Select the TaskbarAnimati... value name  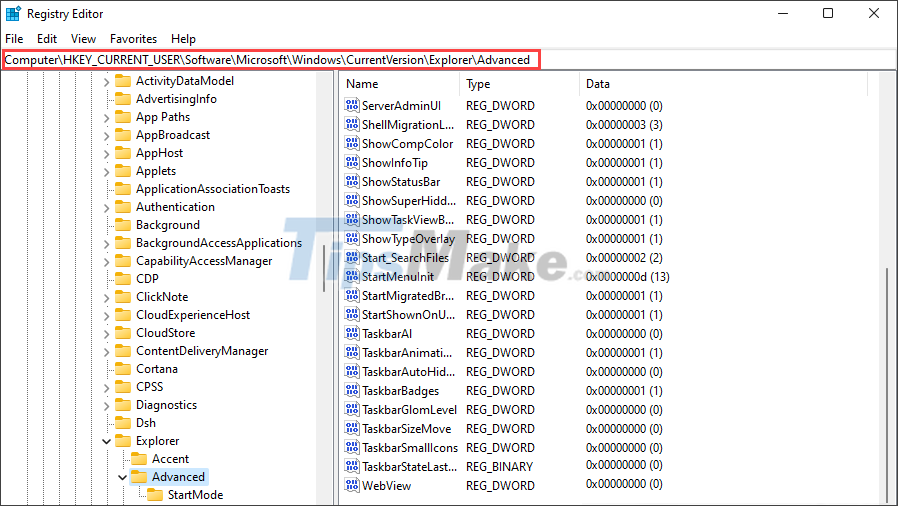[407, 353]
